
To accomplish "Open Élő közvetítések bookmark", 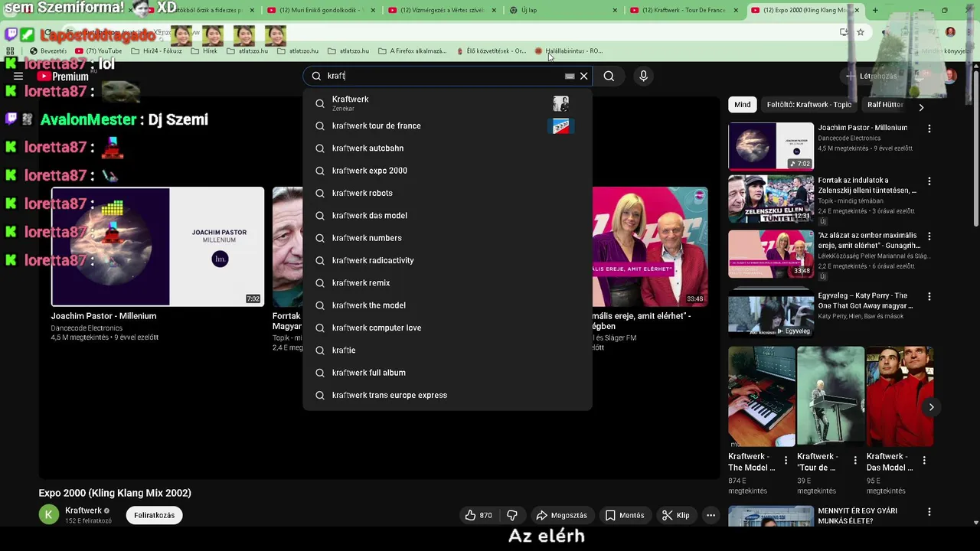I will pos(492,51).
